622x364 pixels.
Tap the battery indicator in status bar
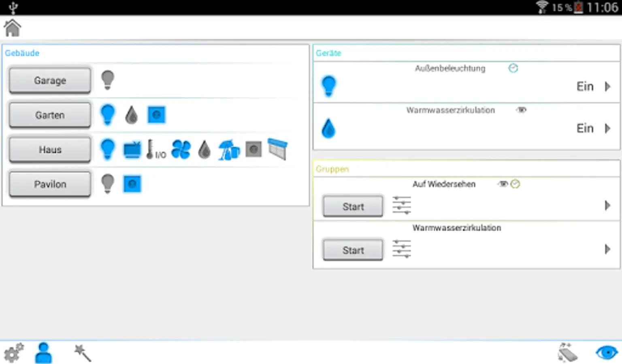click(579, 7)
